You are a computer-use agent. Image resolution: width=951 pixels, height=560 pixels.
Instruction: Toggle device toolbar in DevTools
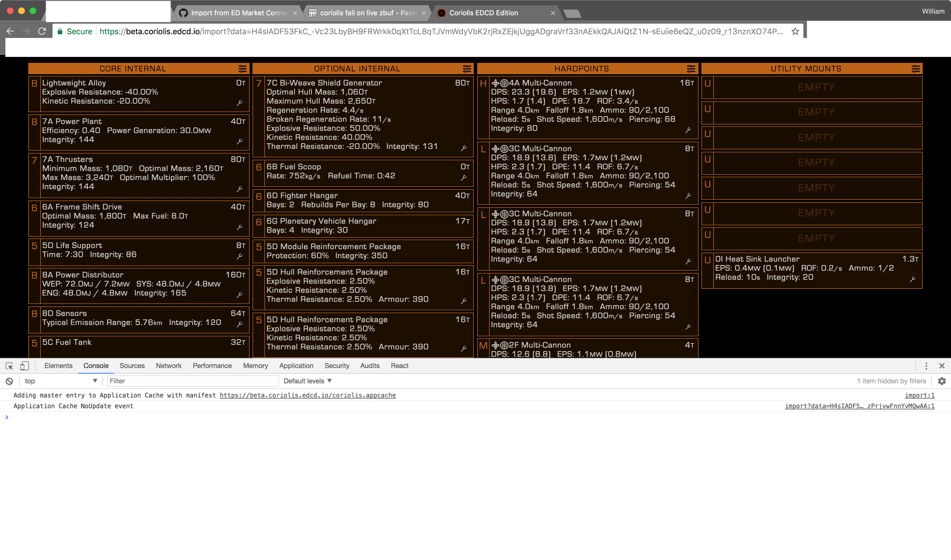(25, 366)
